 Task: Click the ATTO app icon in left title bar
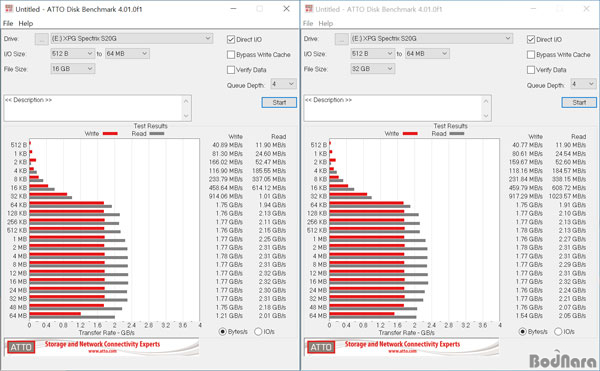pyautogui.click(x=8, y=9)
